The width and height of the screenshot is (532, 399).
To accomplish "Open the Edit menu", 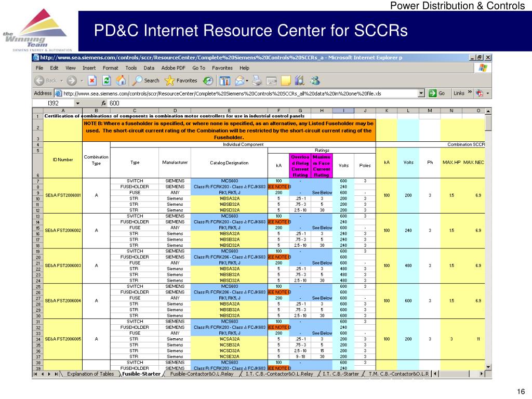I will (54, 68).
